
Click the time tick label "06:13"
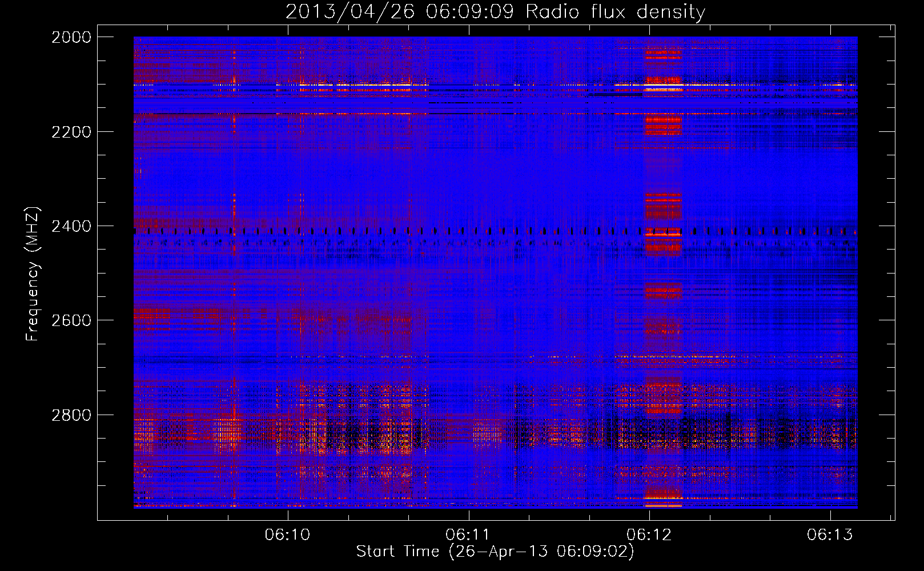(830, 534)
